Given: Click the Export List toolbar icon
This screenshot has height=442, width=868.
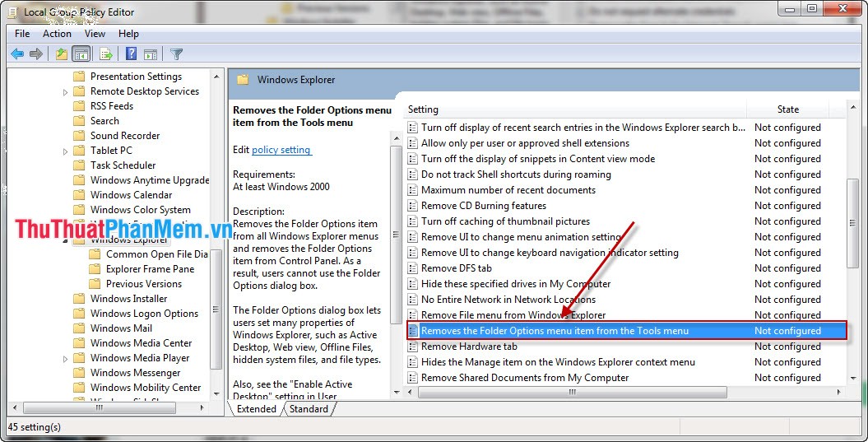Looking at the screenshot, I should click(106, 54).
